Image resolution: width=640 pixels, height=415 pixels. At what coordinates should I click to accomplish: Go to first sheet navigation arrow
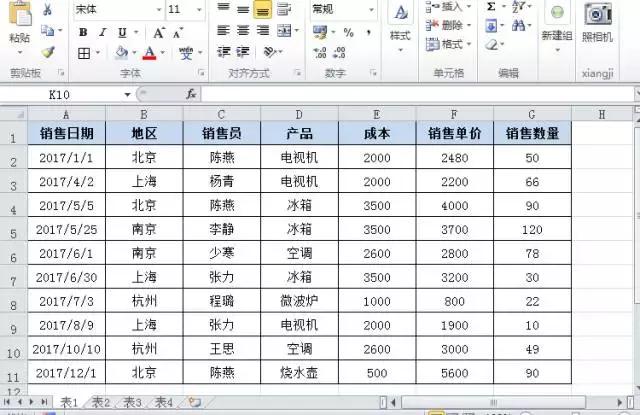tap(7, 402)
